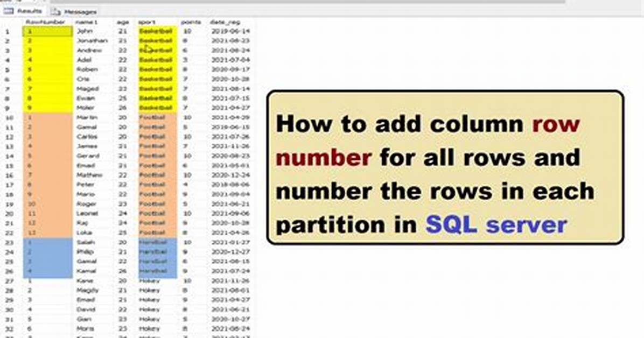
Task: Click the date cell 2021-01-27
Action: coord(230,242)
